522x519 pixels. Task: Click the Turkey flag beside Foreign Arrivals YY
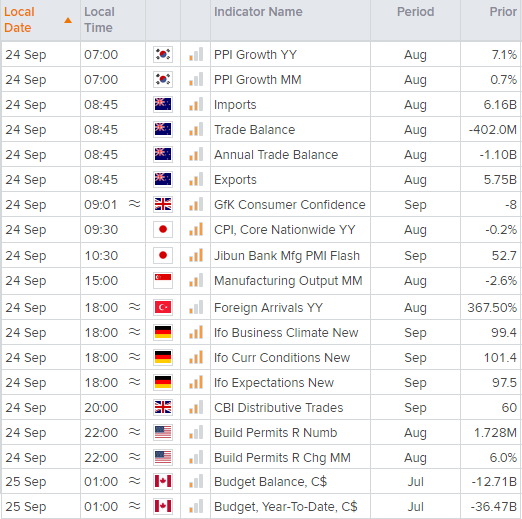pyautogui.click(x=163, y=307)
